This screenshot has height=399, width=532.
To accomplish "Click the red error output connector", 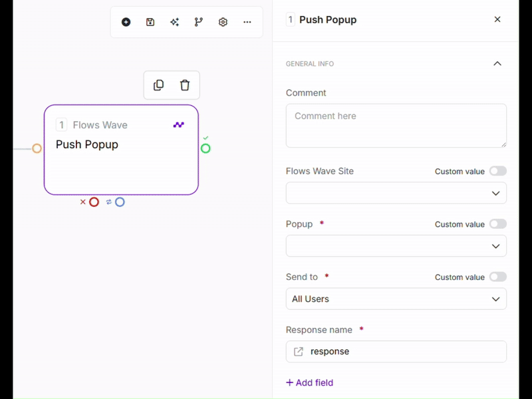I will (x=94, y=202).
